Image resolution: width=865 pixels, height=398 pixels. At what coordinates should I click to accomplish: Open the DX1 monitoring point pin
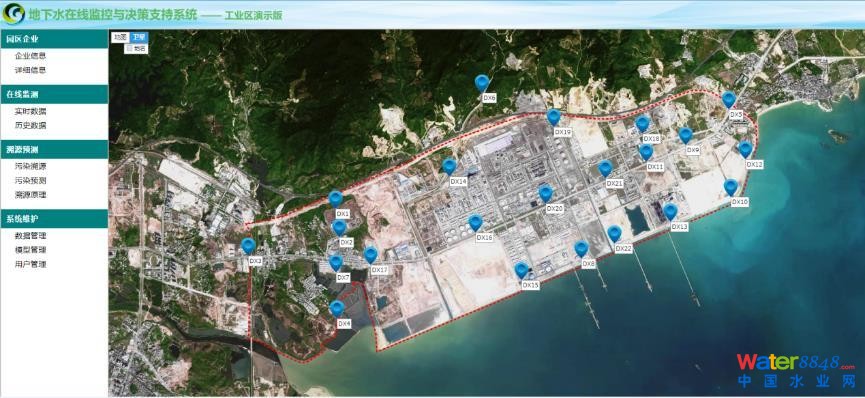click(x=335, y=199)
